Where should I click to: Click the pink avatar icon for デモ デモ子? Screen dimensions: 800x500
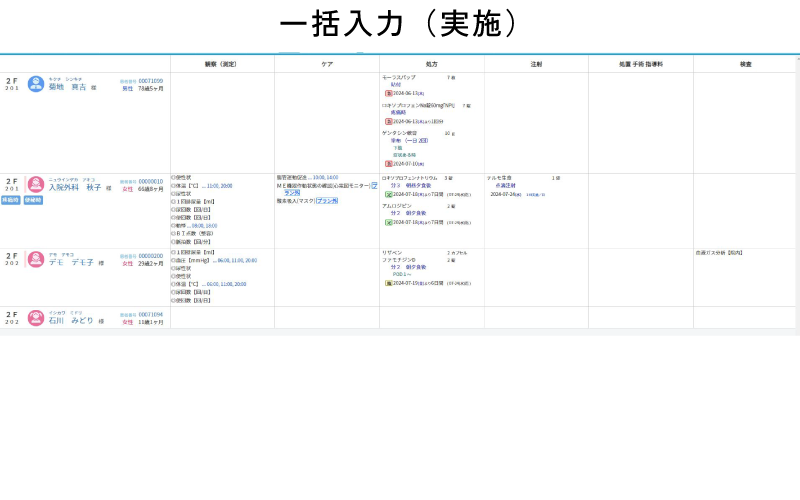pos(36,260)
